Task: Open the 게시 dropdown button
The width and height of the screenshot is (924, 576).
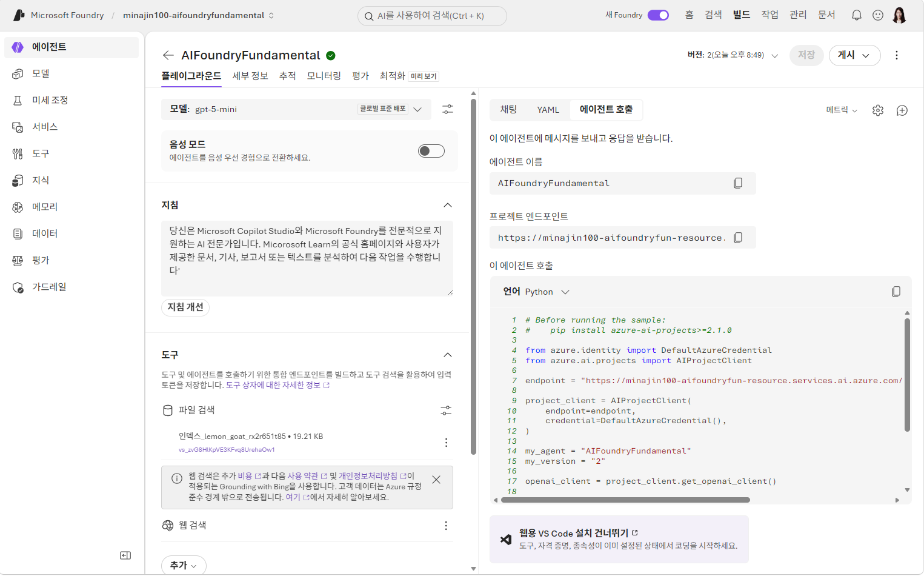Action: (x=854, y=55)
